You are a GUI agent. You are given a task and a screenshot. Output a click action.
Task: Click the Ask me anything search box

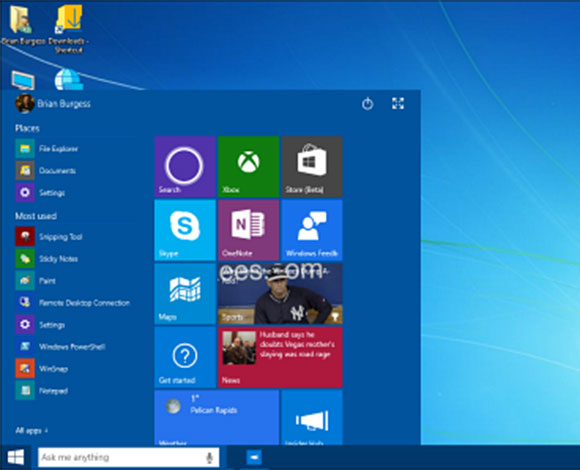point(128,457)
